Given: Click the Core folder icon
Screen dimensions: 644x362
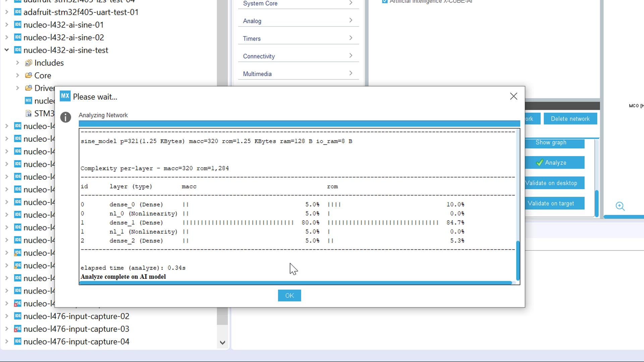Looking at the screenshot, I should click(29, 75).
